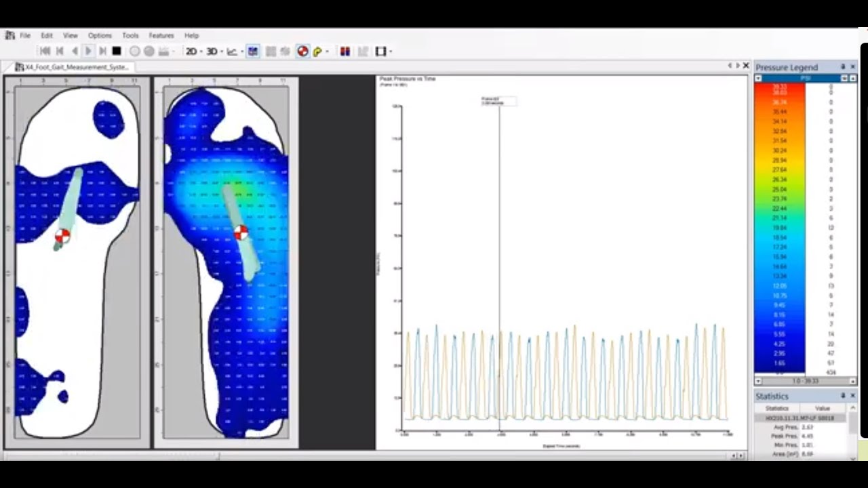Expand the yellow arrow tool dropdown

click(327, 52)
